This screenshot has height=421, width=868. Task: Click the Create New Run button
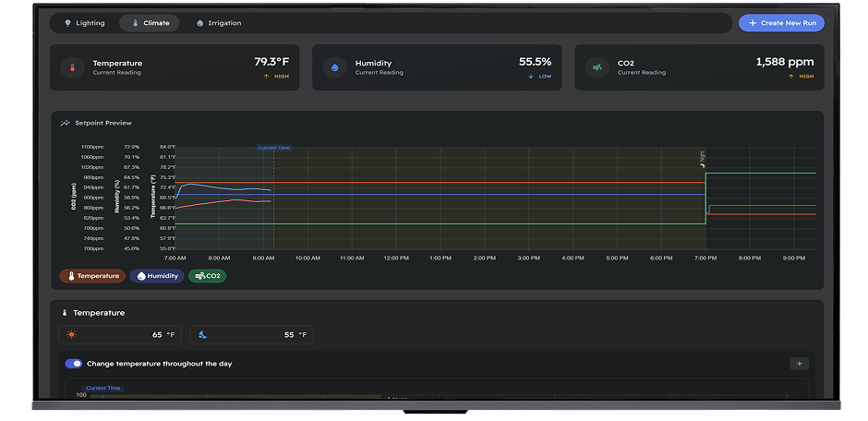click(x=781, y=23)
